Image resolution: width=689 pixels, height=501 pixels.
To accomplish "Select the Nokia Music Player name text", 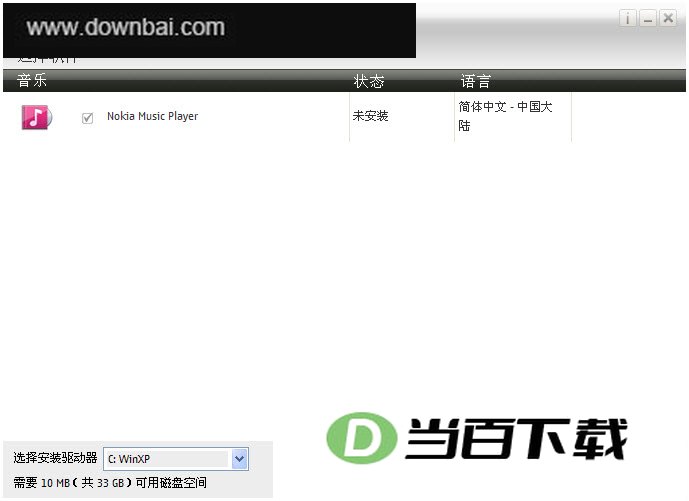I will pyautogui.click(x=152, y=116).
